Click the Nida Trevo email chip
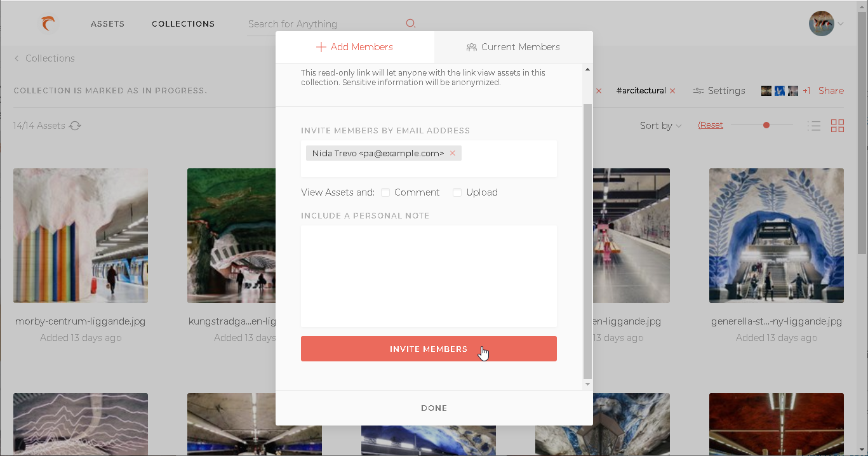The width and height of the screenshot is (868, 456). (x=384, y=153)
